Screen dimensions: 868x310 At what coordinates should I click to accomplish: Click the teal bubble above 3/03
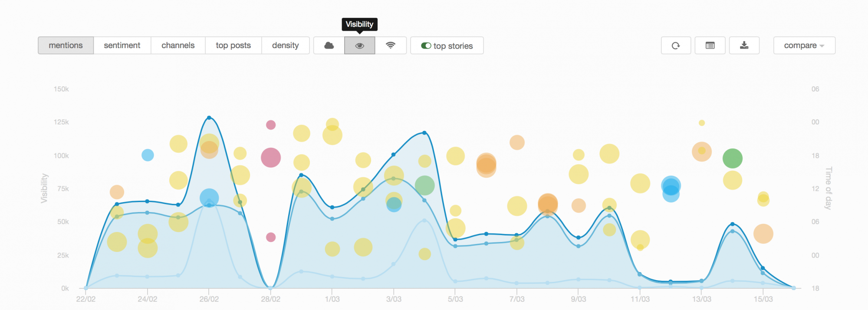pos(394,204)
